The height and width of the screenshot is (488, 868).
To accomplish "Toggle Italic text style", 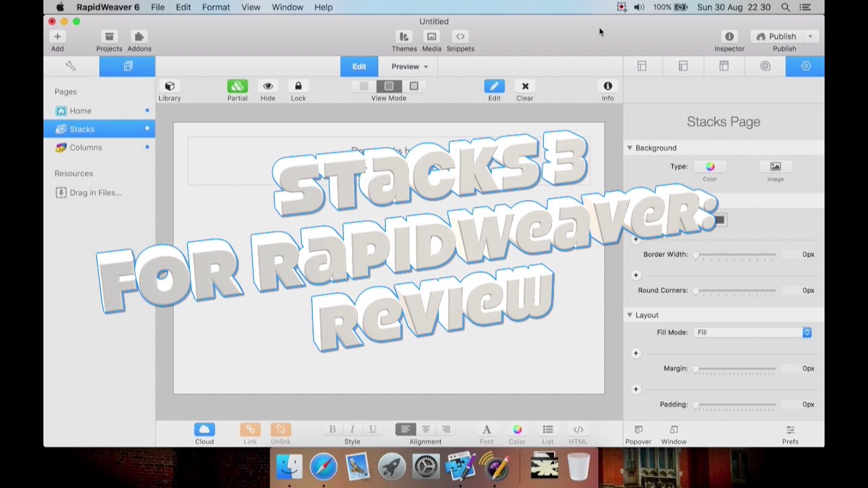I will click(352, 430).
